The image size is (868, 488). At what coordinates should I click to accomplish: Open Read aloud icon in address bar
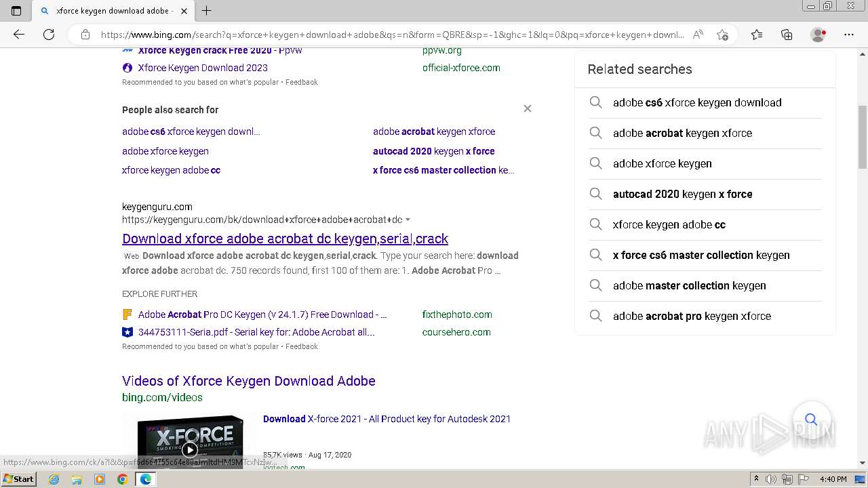point(698,35)
